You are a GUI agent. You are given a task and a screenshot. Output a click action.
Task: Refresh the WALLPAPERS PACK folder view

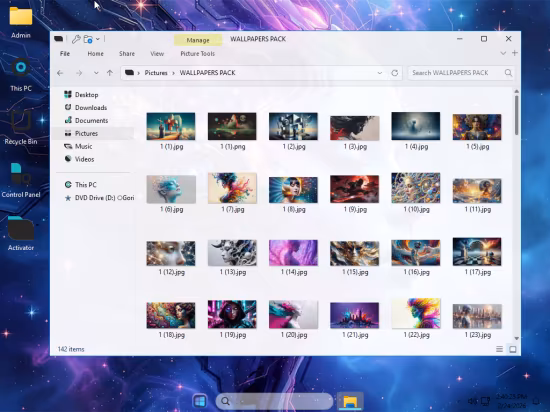point(395,73)
